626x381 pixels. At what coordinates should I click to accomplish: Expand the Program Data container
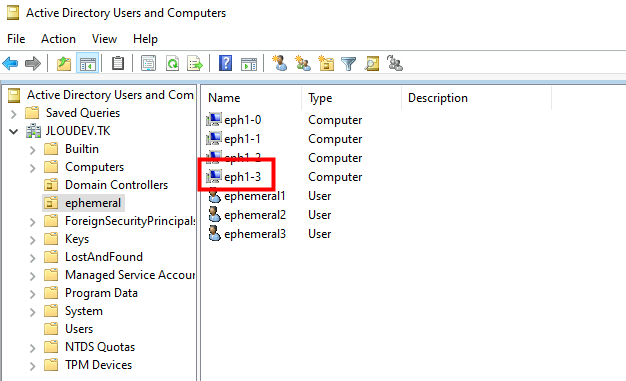point(33,294)
